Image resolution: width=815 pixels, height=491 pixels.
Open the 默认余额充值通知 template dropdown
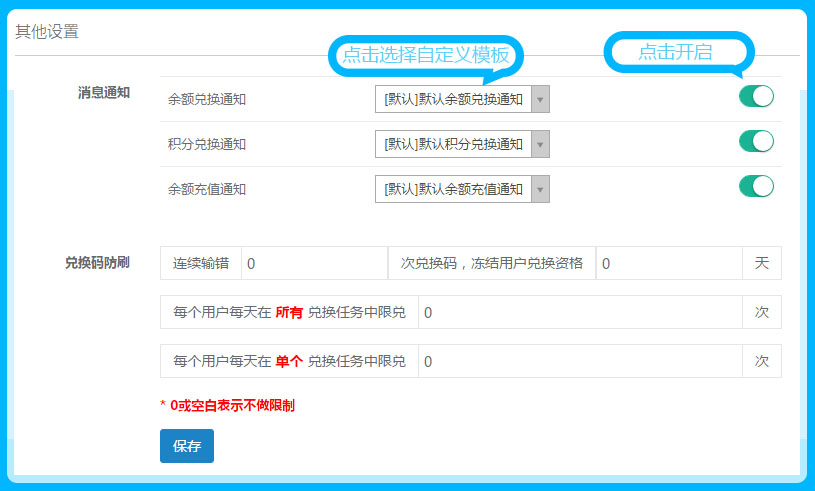(x=462, y=189)
